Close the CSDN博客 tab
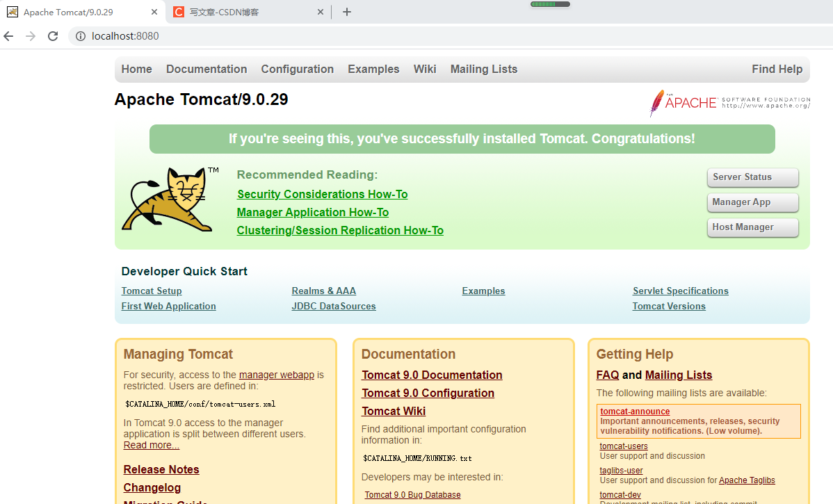 321,12
